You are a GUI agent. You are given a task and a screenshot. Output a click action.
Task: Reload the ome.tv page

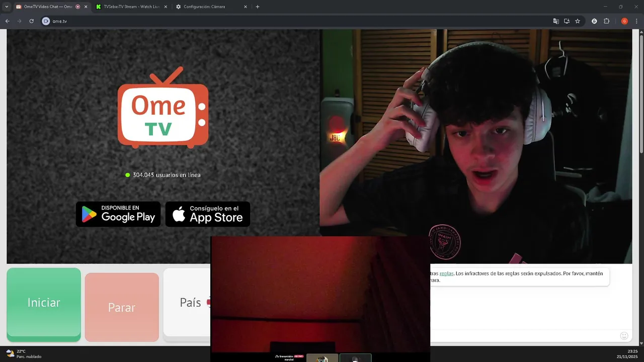tap(31, 21)
